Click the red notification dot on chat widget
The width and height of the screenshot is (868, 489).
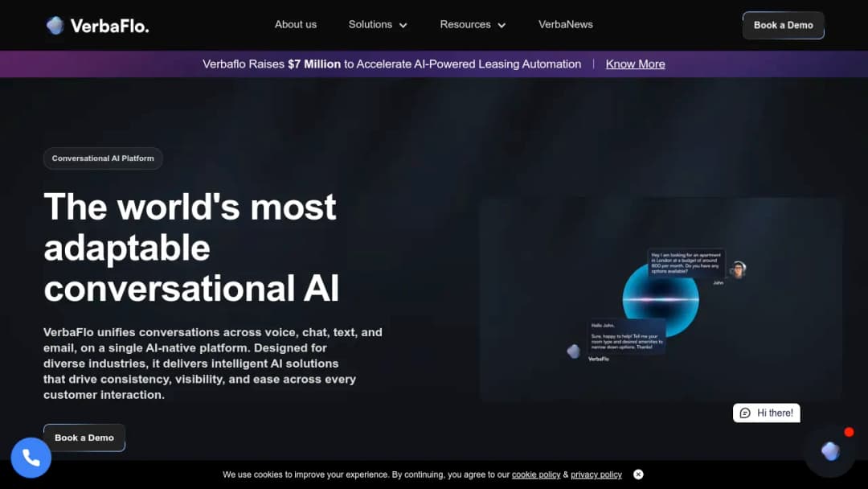[x=849, y=432]
